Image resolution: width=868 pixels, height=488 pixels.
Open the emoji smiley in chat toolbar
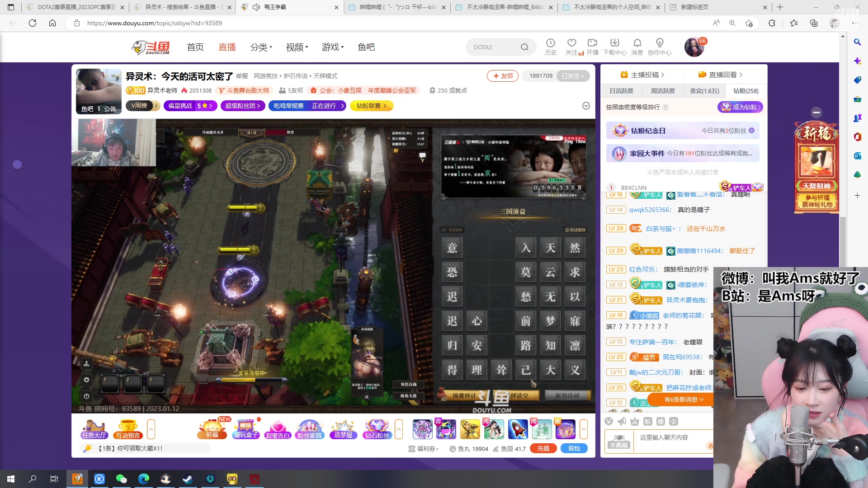609,422
